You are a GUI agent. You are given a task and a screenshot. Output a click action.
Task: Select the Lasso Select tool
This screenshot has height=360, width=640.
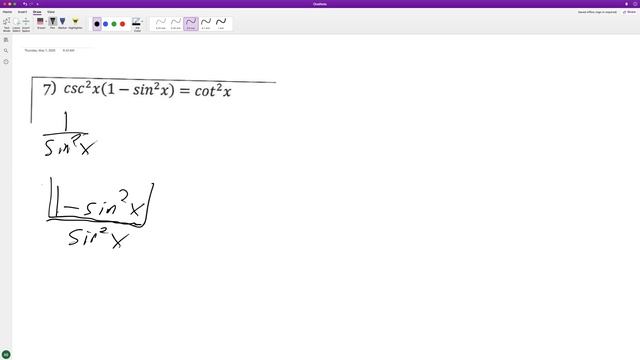pyautogui.click(x=16, y=24)
